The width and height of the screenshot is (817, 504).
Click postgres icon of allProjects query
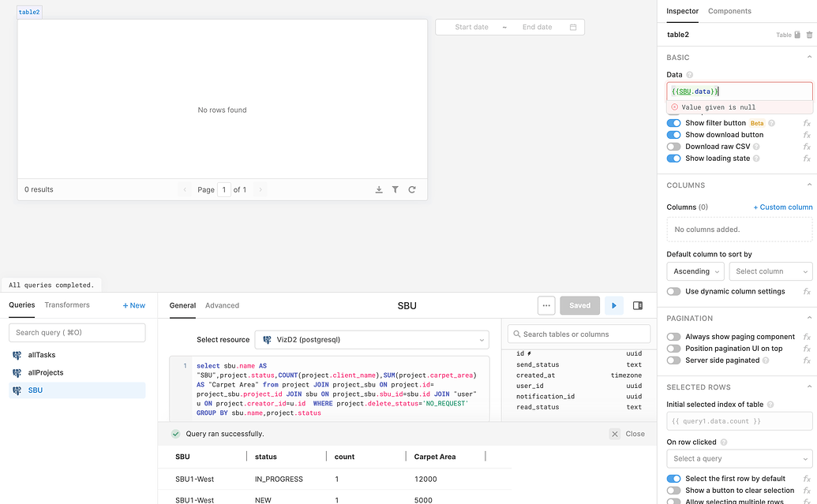click(17, 373)
